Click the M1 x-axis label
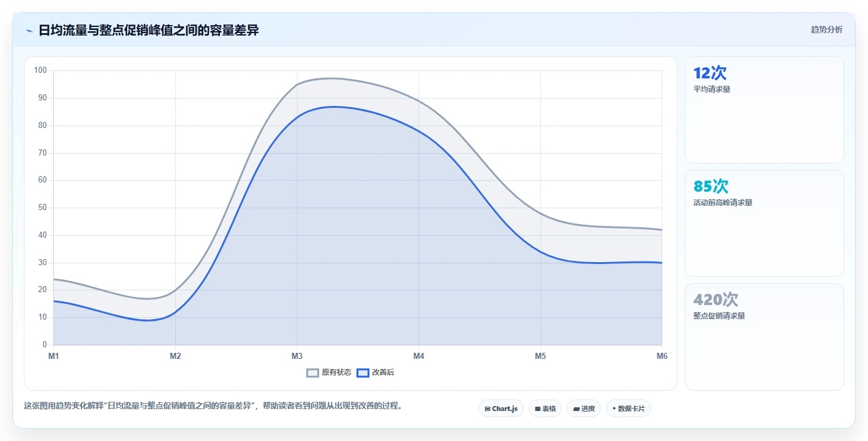The height and width of the screenshot is (441, 868). coord(53,356)
